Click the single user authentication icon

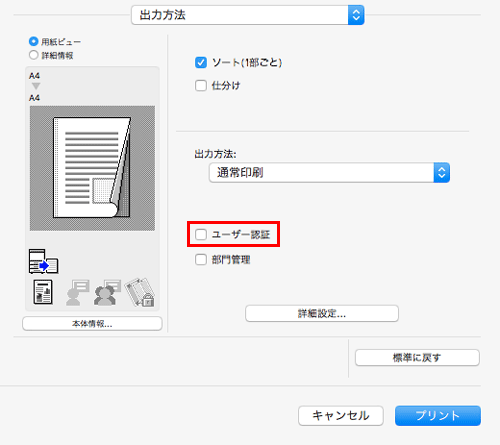tap(77, 292)
